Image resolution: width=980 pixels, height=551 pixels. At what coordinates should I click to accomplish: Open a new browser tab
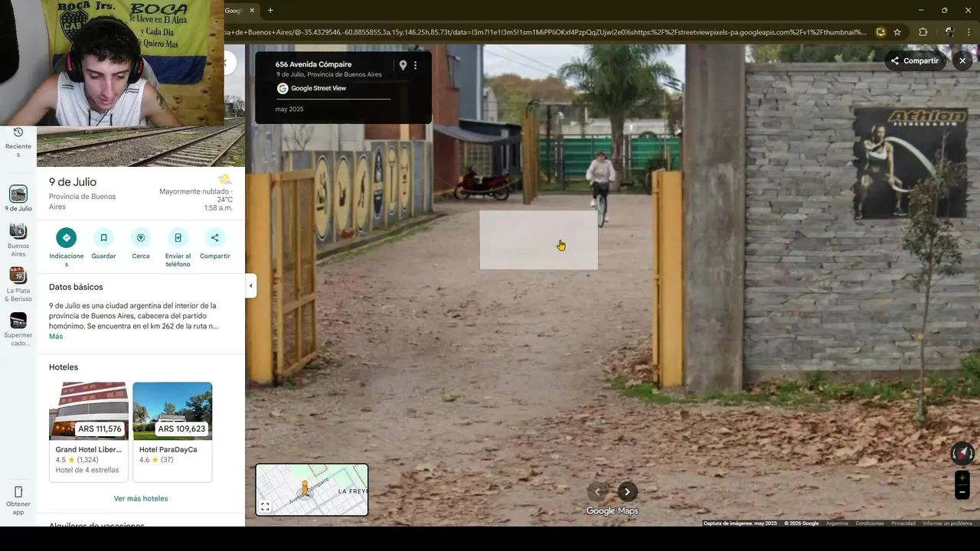pyautogui.click(x=270, y=11)
